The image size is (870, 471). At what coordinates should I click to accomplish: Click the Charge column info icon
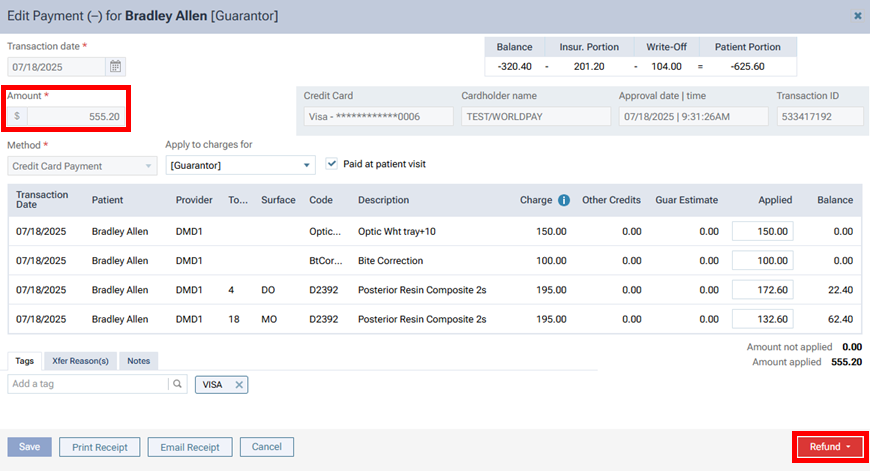click(x=564, y=200)
